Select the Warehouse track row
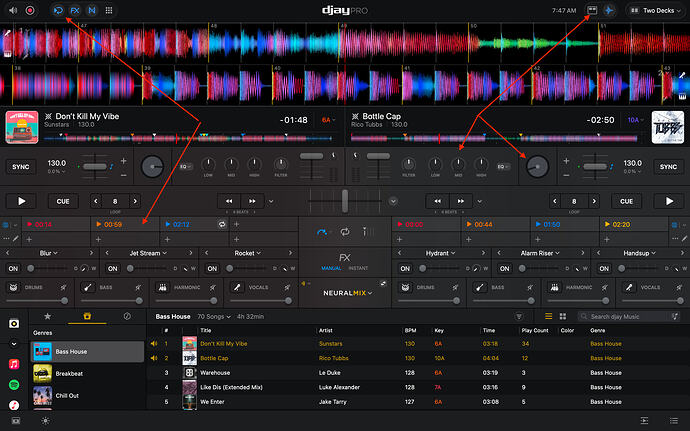 pos(418,372)
